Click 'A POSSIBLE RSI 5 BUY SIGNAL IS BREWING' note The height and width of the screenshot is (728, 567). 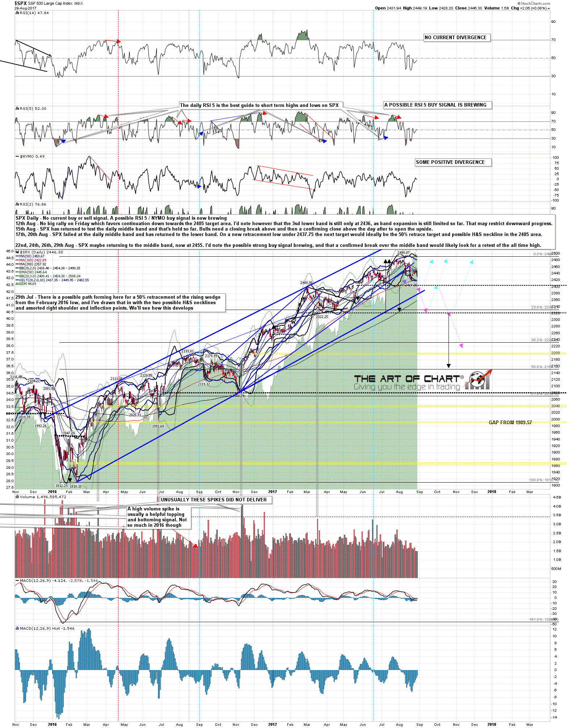click(437, 105)
